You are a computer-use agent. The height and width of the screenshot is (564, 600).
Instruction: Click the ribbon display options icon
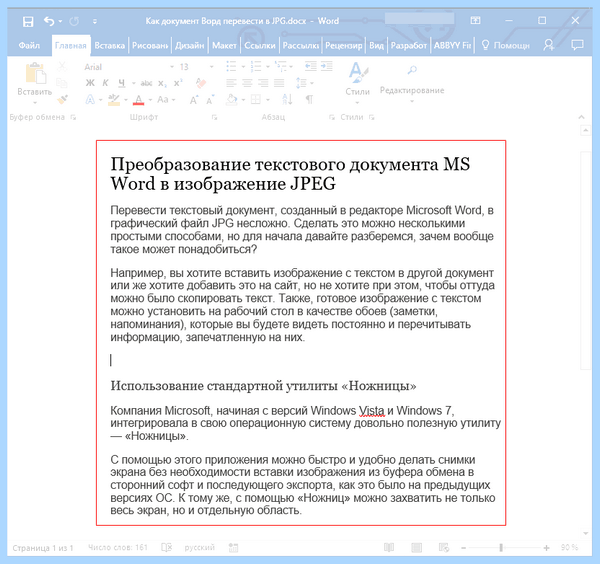[475, 20]
